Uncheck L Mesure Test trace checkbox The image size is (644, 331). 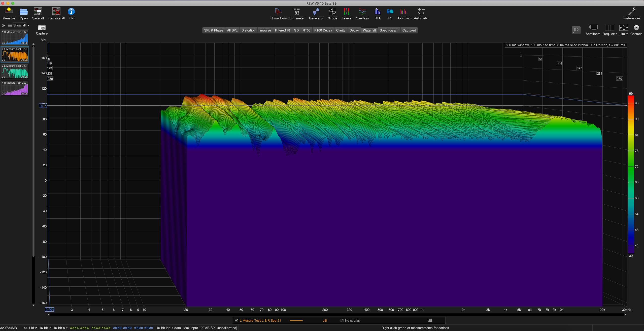(236, 320)
